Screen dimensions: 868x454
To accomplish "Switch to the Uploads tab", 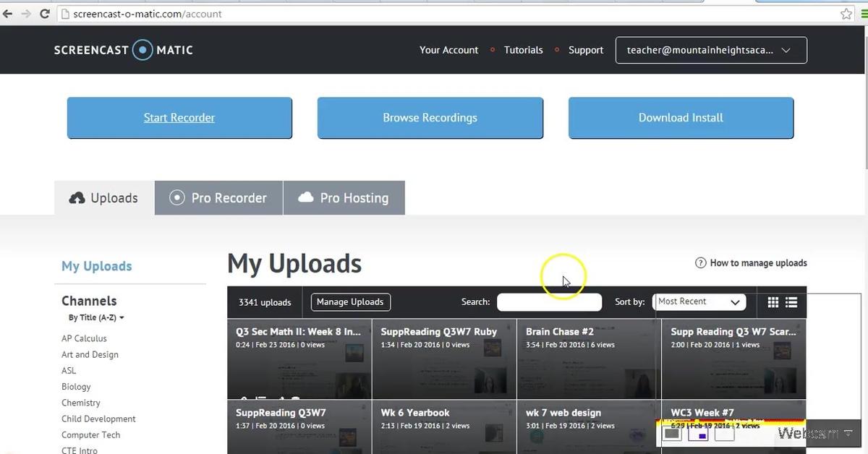I will tap(104, 198).
